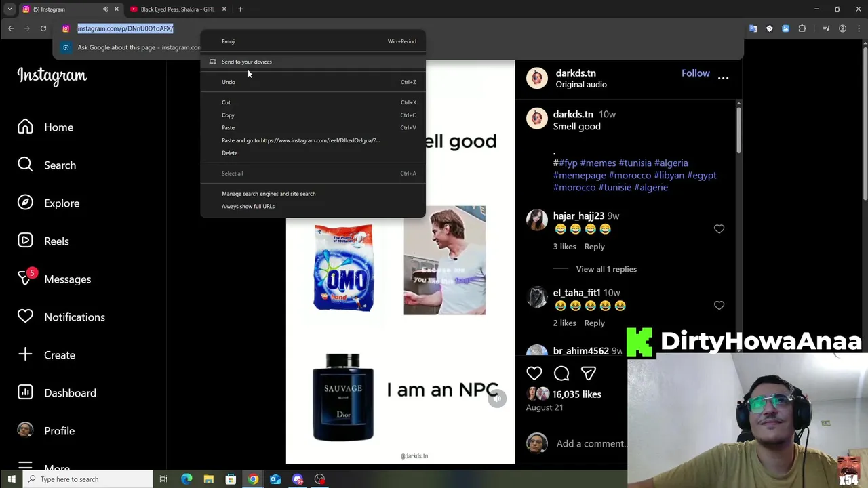Select Always show full URLs
Screen dimensions: 868x488
(x=313, y=206)
